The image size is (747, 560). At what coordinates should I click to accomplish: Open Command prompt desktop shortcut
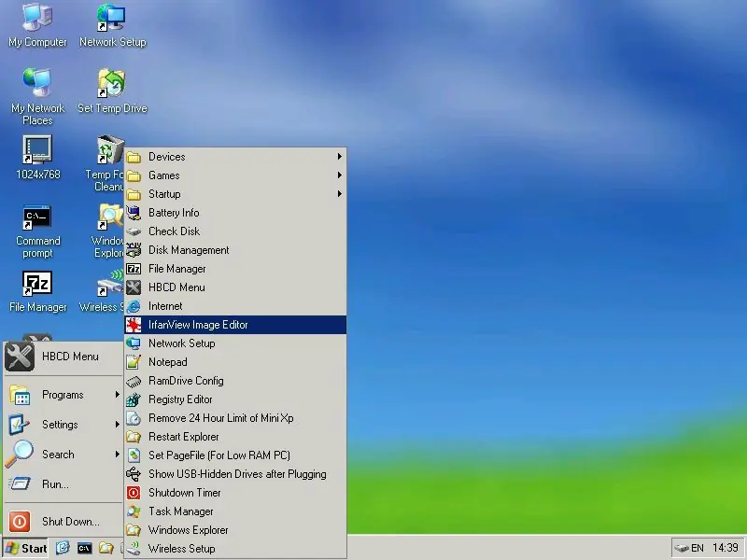tap(37, 231)
